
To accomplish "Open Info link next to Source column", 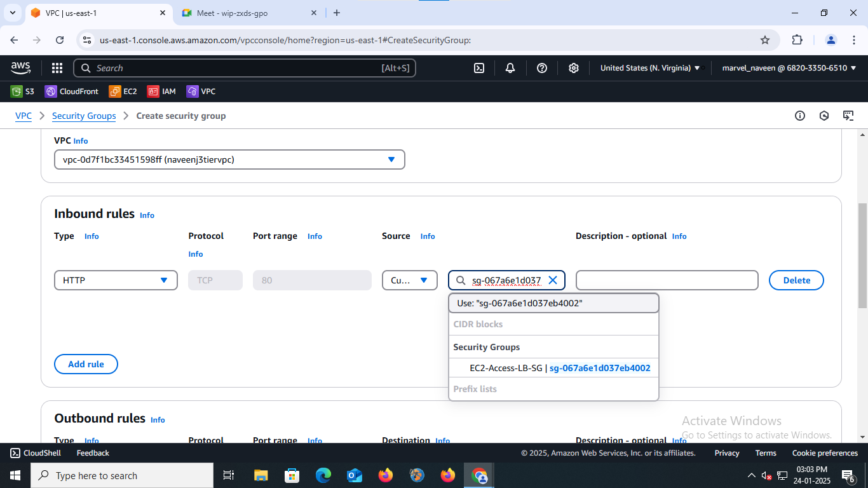I will [428, 236].
